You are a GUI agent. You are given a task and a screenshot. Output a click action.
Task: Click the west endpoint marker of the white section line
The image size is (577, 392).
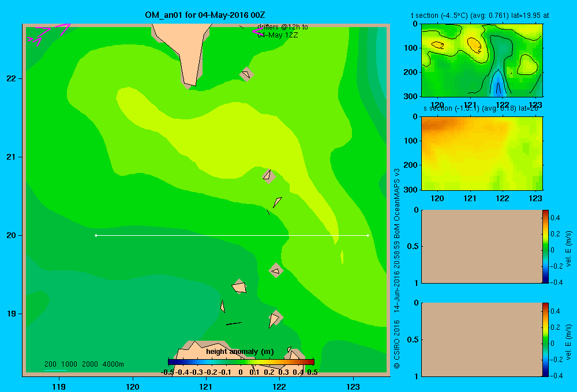pos(96,235)
